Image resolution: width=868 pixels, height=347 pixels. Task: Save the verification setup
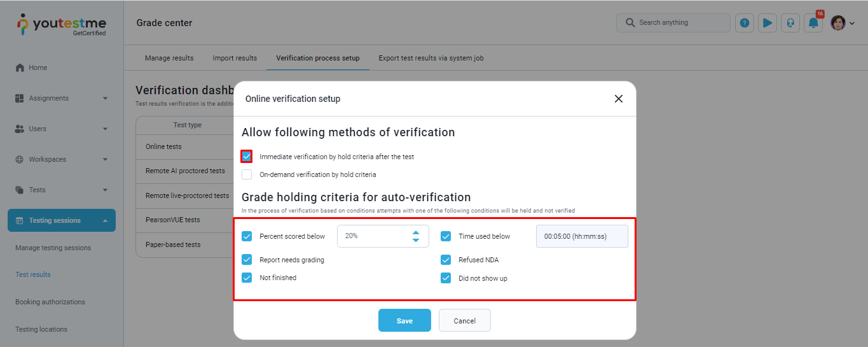pos(404,321)
